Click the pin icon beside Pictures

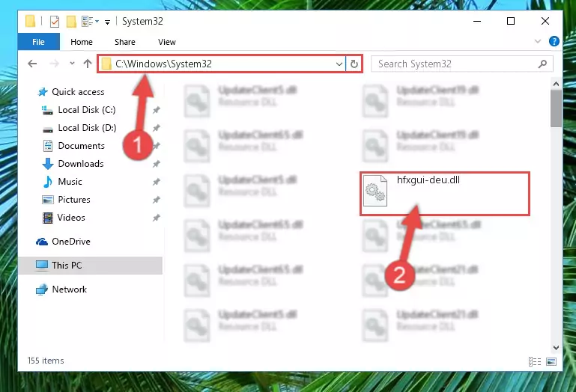[x=157, y=200]
